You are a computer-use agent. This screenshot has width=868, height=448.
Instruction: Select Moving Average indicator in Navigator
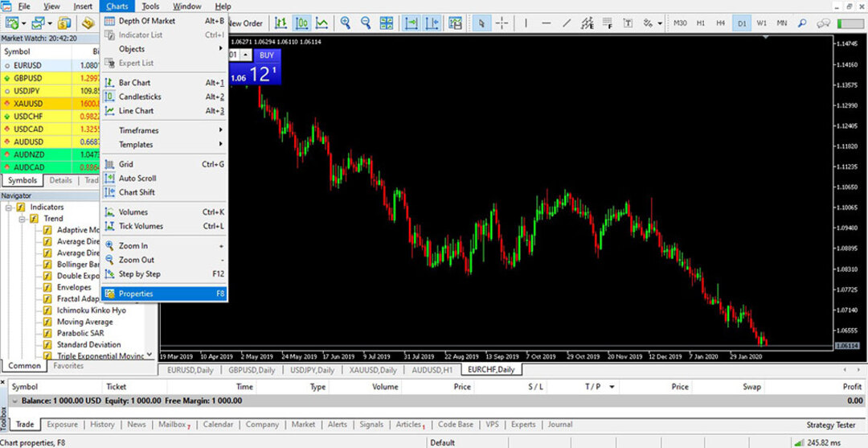(x=84, y=322)
